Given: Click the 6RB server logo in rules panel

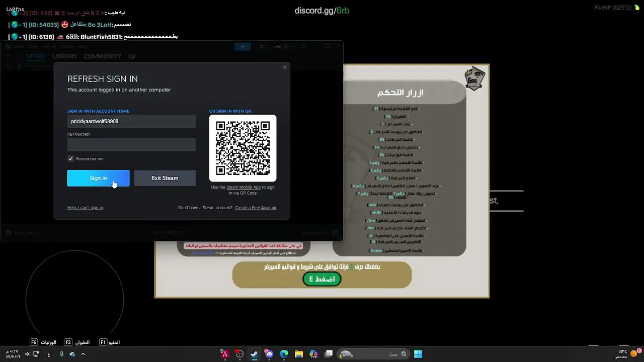Looking at the screenshot, I should pyautogui.click(x=474, y=79).
